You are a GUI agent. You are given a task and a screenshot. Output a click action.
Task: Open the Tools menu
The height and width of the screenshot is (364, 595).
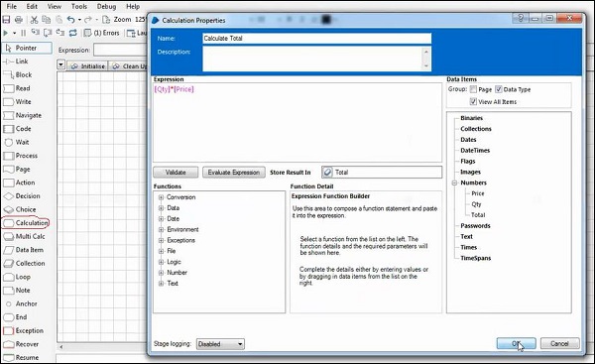coord(79,7)
